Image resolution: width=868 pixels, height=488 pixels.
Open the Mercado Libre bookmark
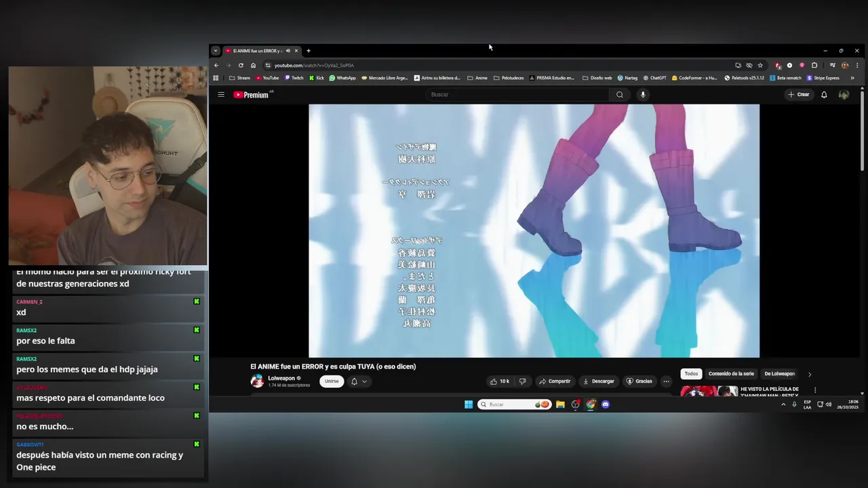[x=385, y=78]
